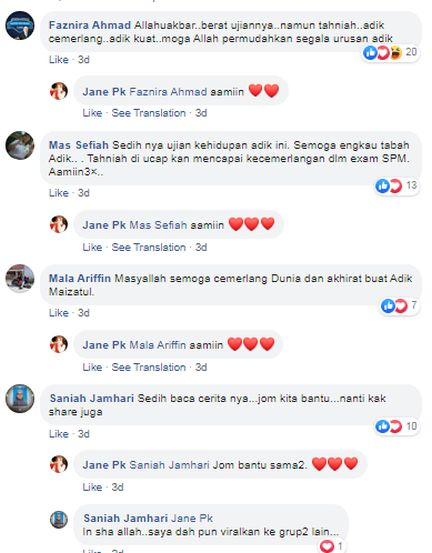The height and width of the screenshot is (553, 432).
Task: See Translation for reply to Faznira Ahmad
Action: (148, 113)
